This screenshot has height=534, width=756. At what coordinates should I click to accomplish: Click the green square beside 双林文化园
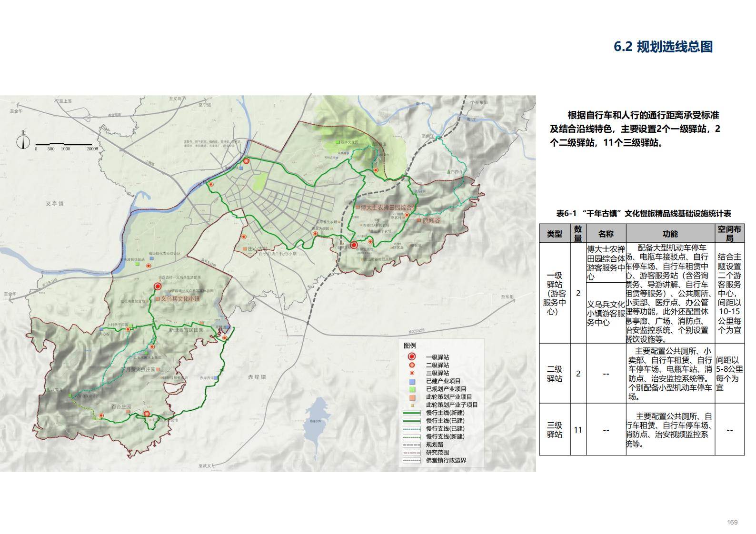338,142
